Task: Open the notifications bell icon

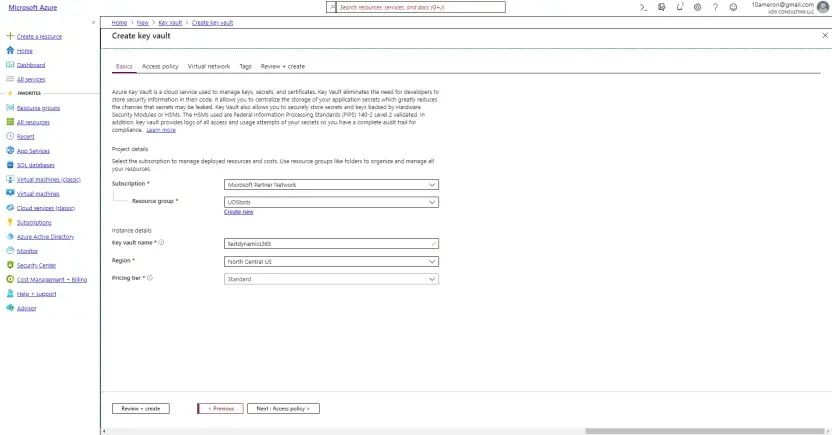Action: coord(680,7)
